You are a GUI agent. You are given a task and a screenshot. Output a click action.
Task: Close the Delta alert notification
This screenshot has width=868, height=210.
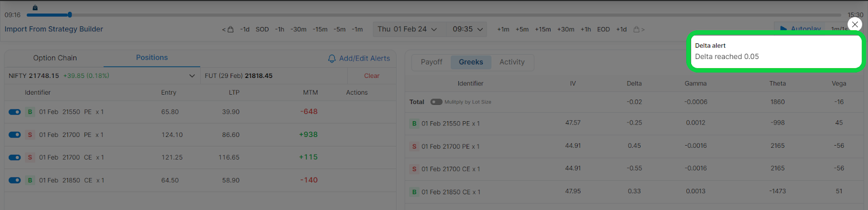(855, 24)
